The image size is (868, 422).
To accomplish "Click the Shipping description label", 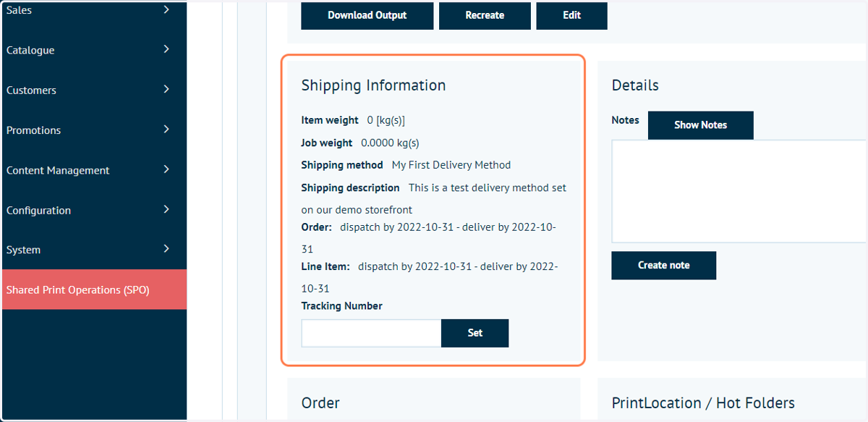I will pyautogui.click(x=350, y=188).
